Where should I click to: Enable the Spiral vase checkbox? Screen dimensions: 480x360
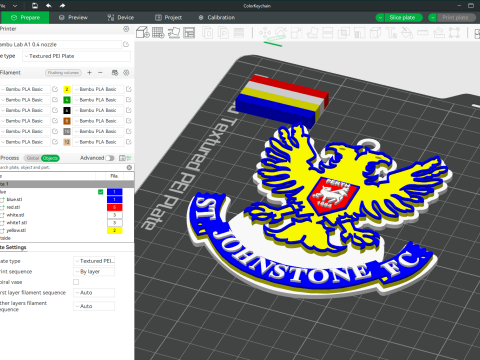pos(76,282)
